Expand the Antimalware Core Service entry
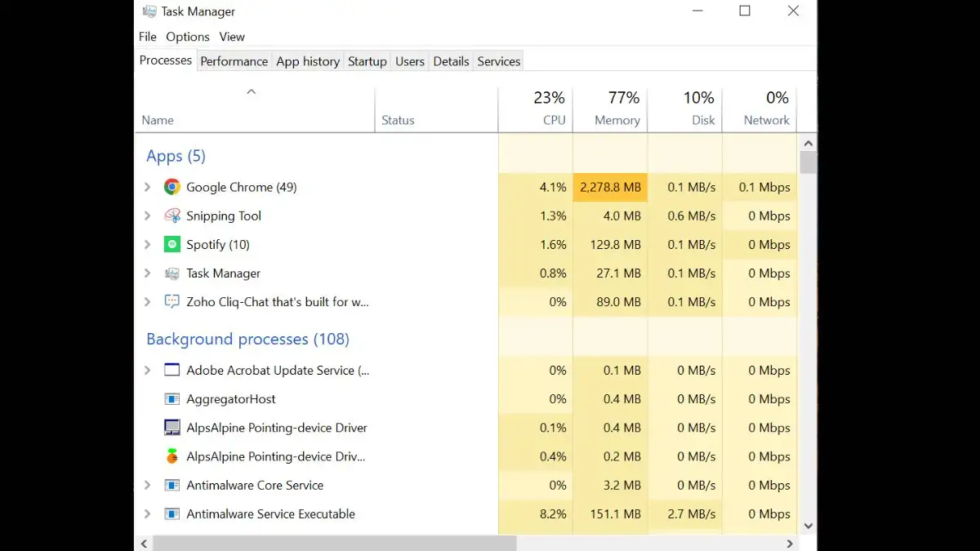The height and width of the screenshot is (551, 980). click(x=148, y=485)
